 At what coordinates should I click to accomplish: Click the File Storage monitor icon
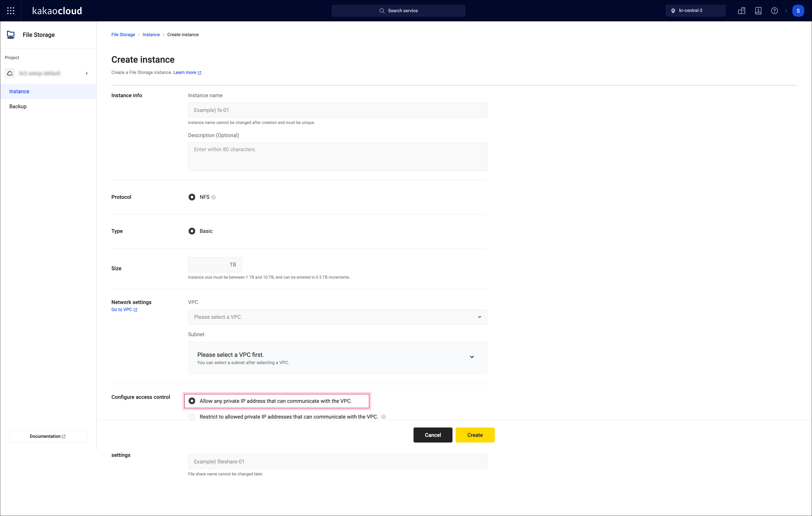[x=11, y=35]
